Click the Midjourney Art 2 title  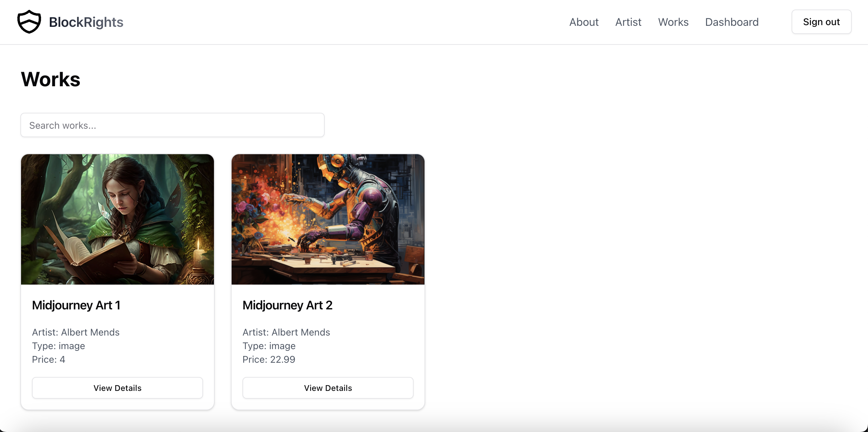click(287, 305)
